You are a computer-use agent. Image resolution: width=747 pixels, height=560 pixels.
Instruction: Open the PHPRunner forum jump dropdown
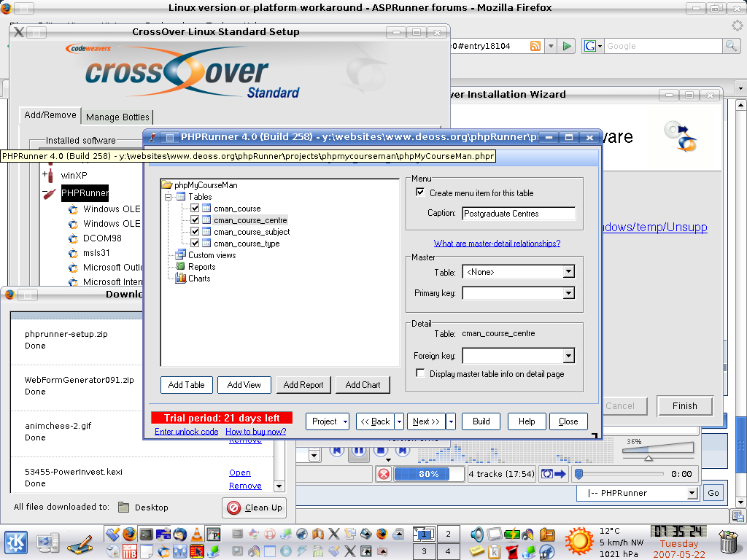(693, 494)
